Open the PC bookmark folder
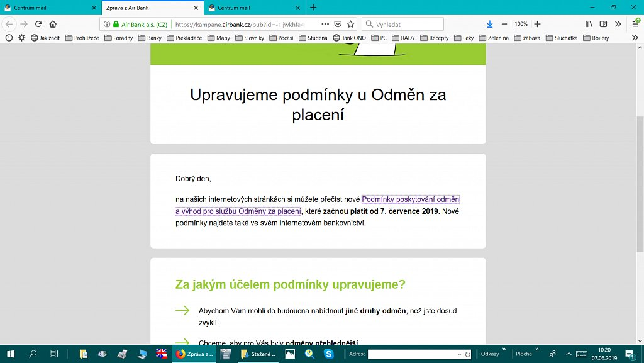This screenshot has height=363, width=644. [x=379, y=38]
